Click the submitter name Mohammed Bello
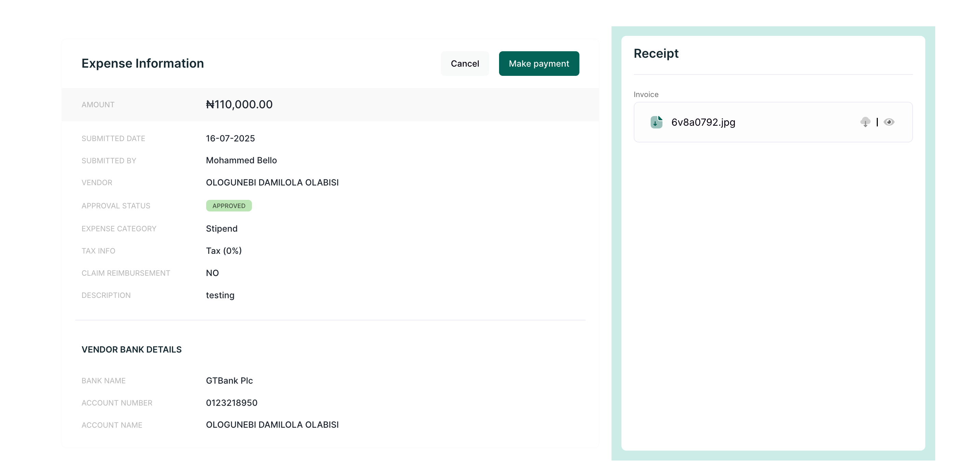Image resolution: width=980 pixels, height=467 pixels. click(x=241, y=161)
